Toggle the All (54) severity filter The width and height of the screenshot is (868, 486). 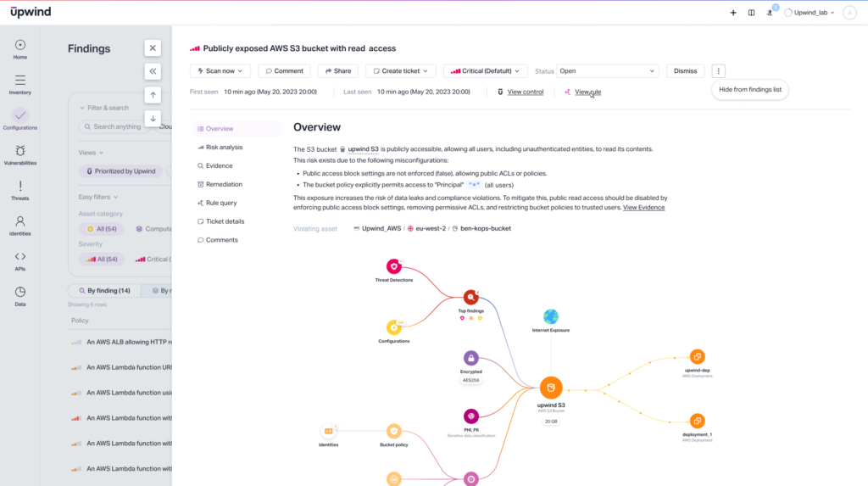click(x=101, y=259)
